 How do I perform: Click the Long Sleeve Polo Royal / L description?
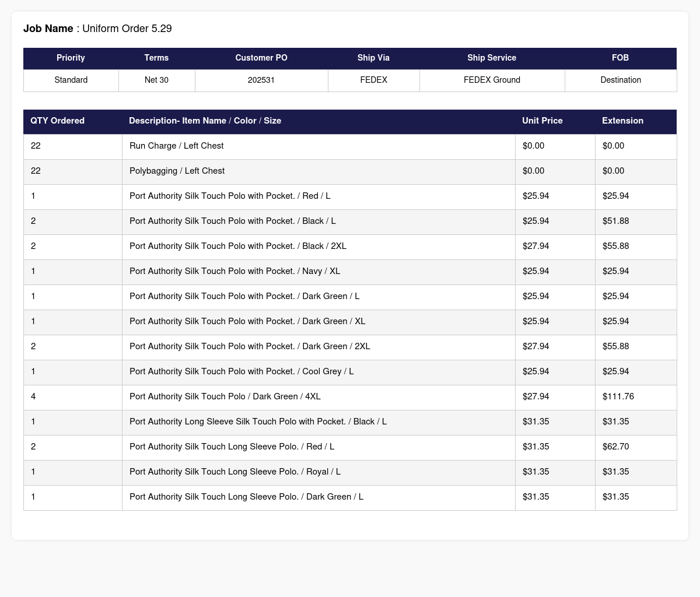[x=235, y=472]
